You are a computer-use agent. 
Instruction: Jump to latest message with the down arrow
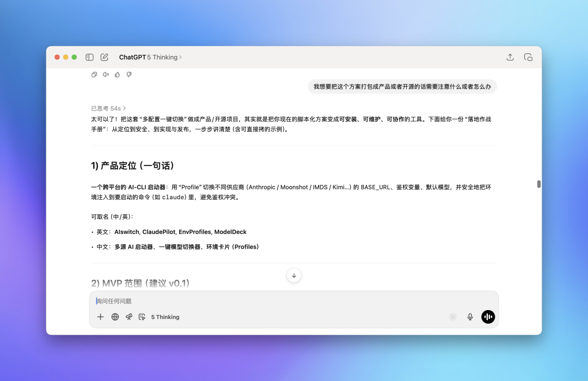[x=294, y=275]
